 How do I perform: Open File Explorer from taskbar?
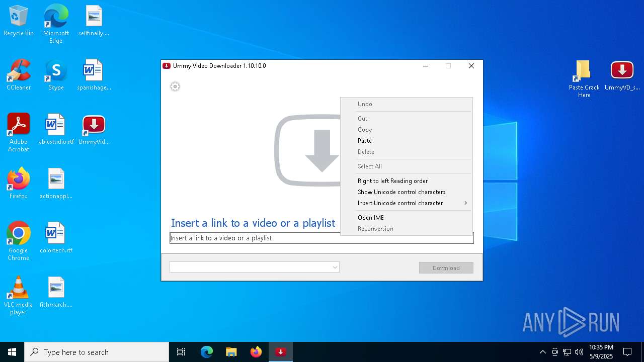pyautogui.click(x=231, y=352)
